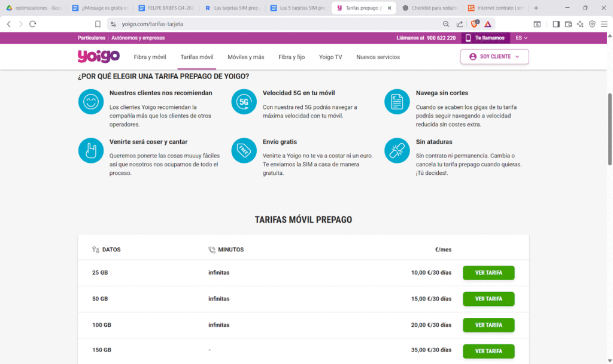
Task: Switch to the Checklist para redactar tab
Action: coord(429,8)
